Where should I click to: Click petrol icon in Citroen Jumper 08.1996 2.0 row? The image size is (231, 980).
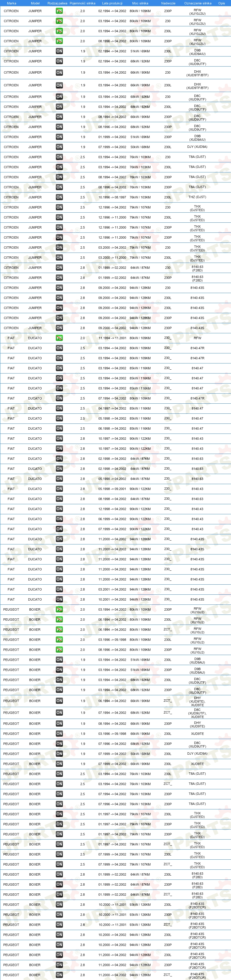pyautogui.click(x=59, y=41)
